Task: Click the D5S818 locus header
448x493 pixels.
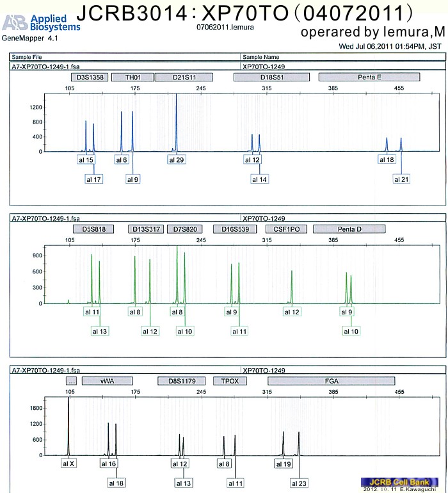Action: tap(93, 229)
